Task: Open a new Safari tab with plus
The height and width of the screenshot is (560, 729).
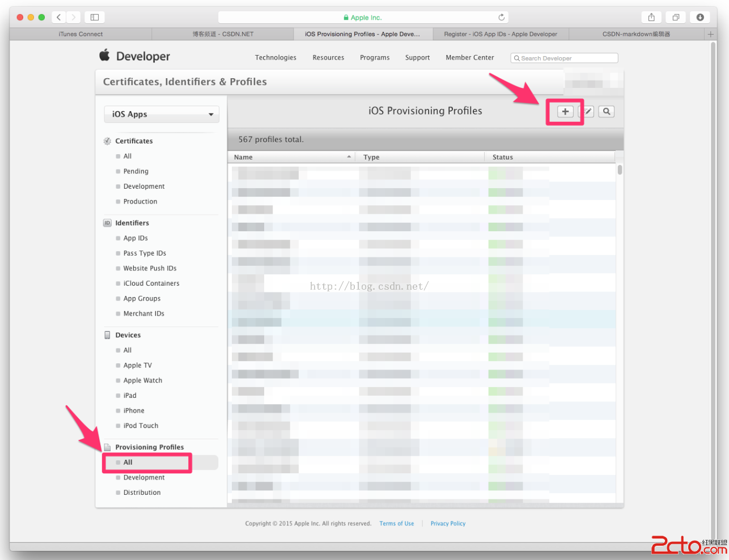Action: coord(710,34)
